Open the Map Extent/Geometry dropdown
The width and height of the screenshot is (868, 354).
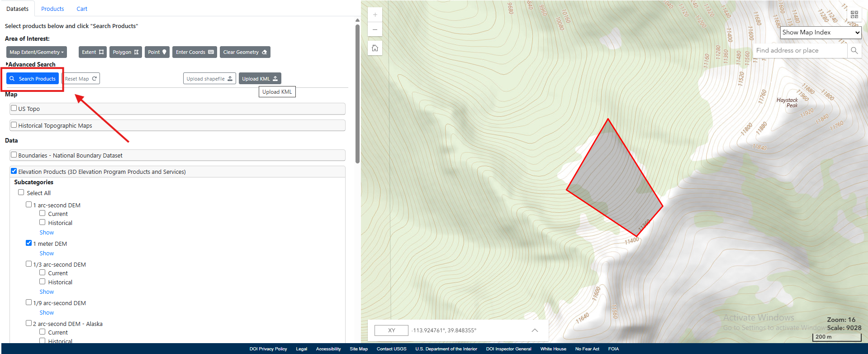(x=37, y=52)
